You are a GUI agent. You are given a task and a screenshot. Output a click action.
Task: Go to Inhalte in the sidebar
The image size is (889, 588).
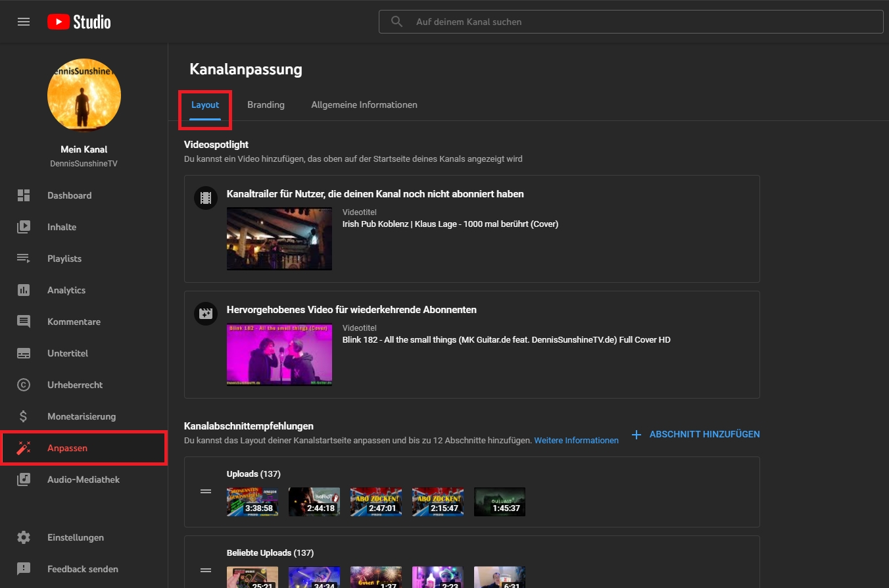tap(62, 227)
